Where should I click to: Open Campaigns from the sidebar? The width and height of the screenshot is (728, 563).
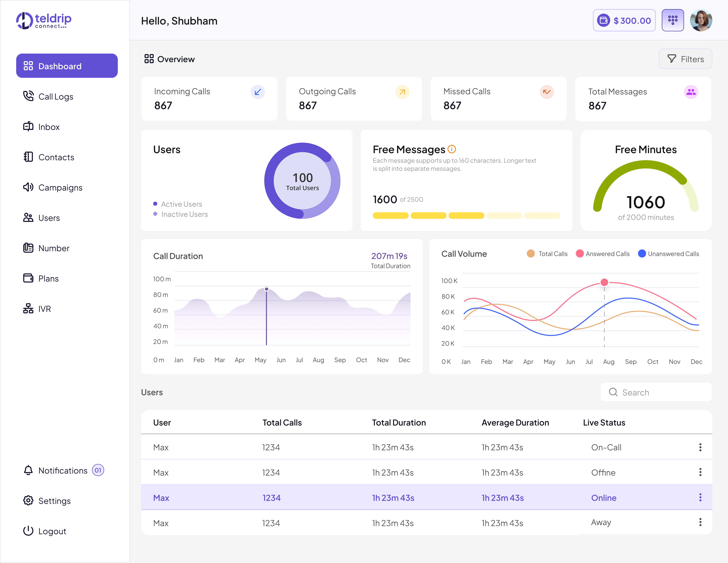tap(60, 187)
